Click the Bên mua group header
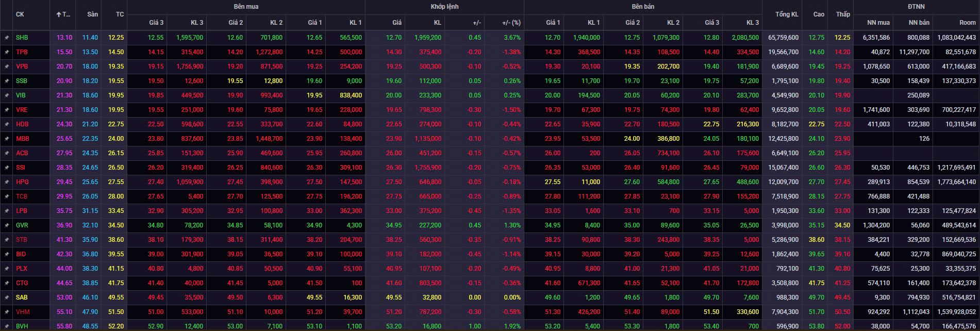The width and height of the screenshot is (980, 331). coord(246,7)
